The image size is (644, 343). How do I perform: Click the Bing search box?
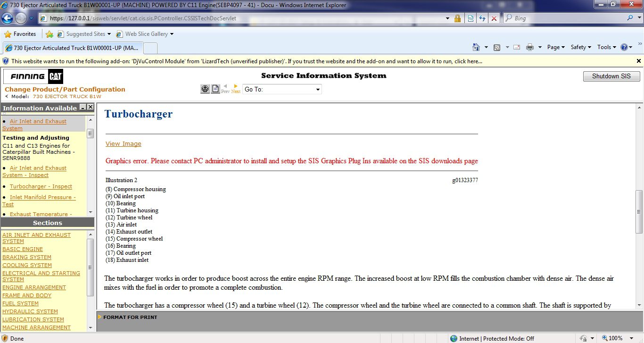[564, 18]
